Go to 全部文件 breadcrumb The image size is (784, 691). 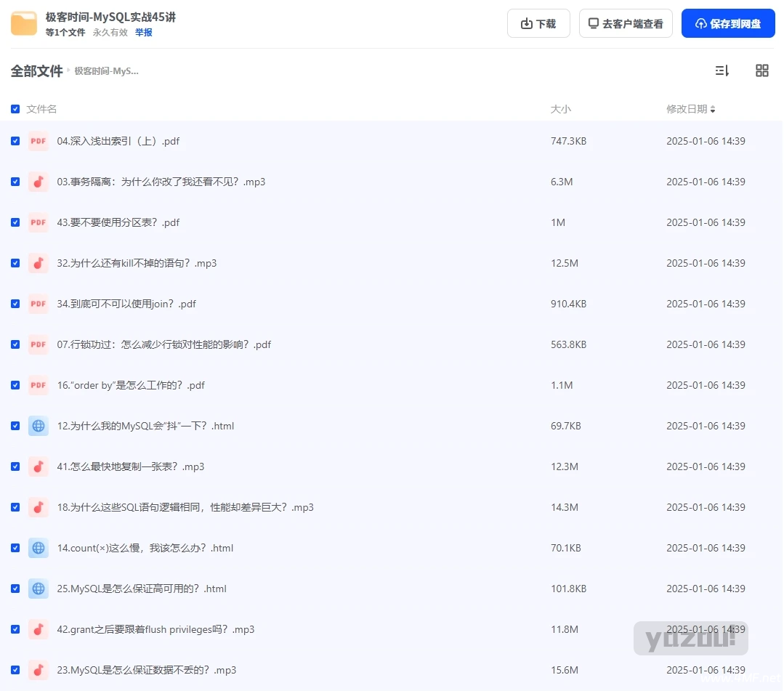click(x=36, y=71)
